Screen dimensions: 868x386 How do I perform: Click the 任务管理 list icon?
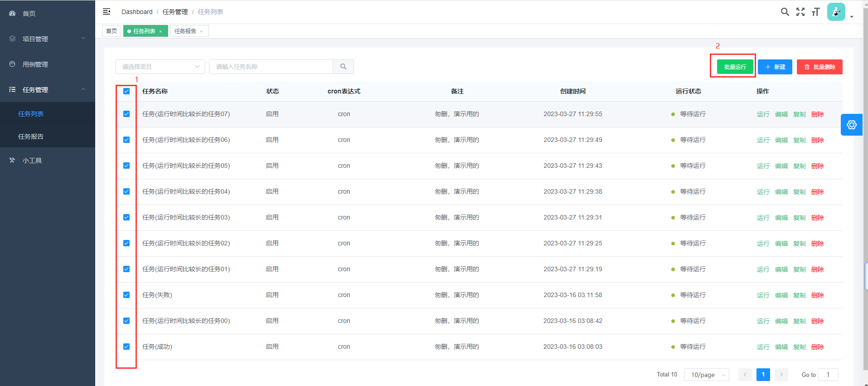12,90
